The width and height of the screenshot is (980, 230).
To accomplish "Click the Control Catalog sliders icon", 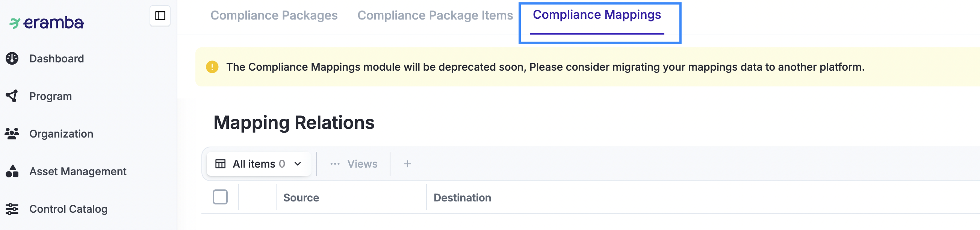I will click(x=12, y=209).
